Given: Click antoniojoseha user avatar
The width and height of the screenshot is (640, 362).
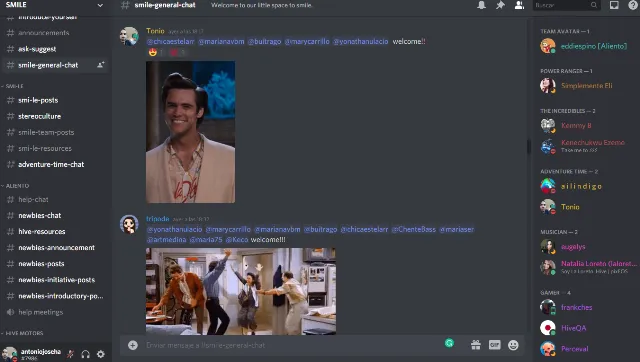Looking at the screenshot, I should (x=9, y=354).
